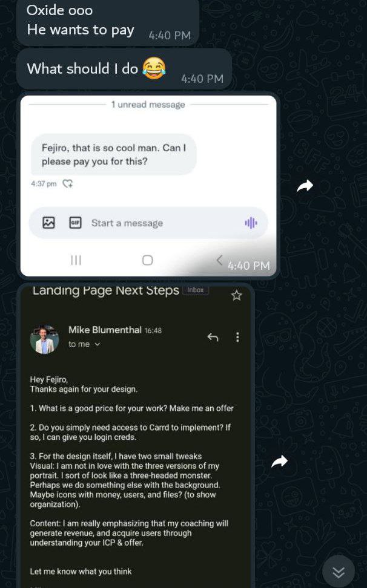Tap the Android back chevron
Screen dimensions: 367x588
pyautogui.click(x=219, y=260)
